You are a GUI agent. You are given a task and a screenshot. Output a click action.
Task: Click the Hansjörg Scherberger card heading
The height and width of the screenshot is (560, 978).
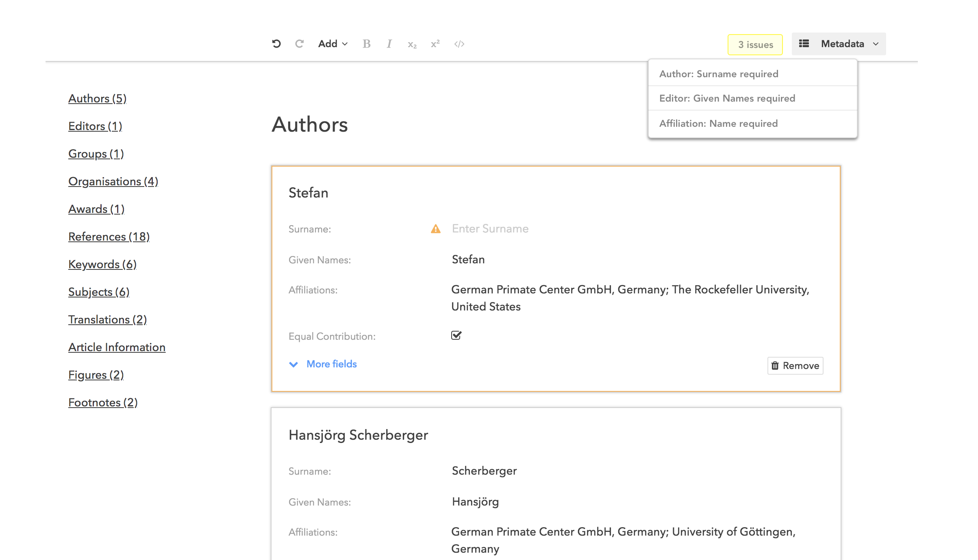point(358,435)
